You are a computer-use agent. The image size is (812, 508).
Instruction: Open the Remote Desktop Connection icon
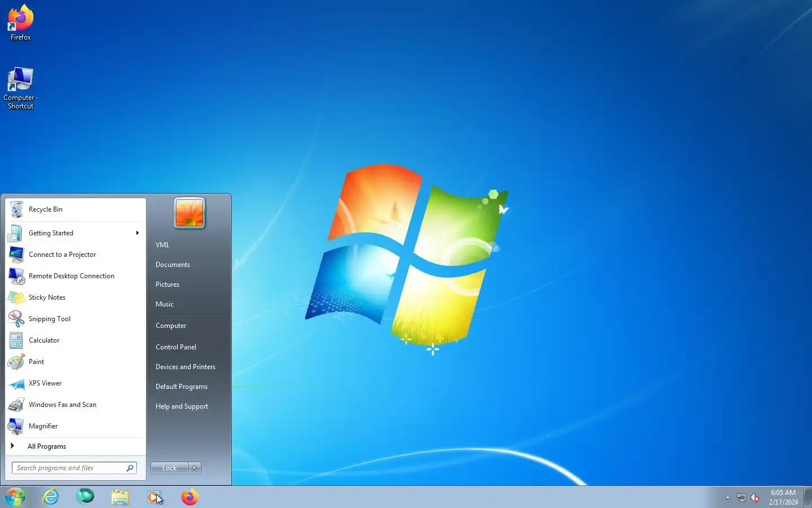(16, 276)
